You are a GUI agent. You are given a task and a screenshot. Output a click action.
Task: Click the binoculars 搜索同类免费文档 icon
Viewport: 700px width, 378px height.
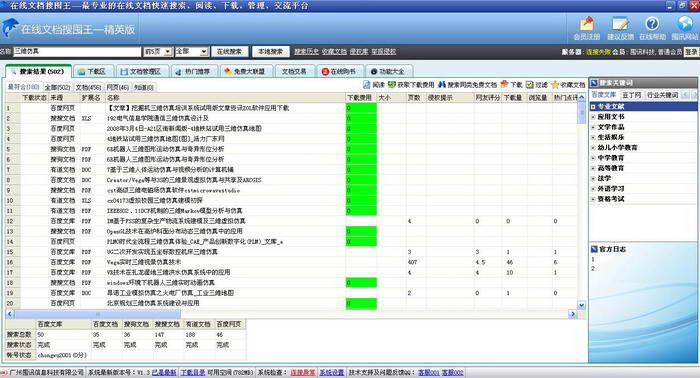click(x=442, y=84)
